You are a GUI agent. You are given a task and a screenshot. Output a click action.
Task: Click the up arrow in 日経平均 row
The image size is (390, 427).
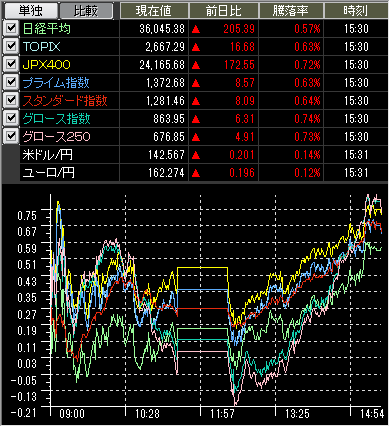pos(196,30)
